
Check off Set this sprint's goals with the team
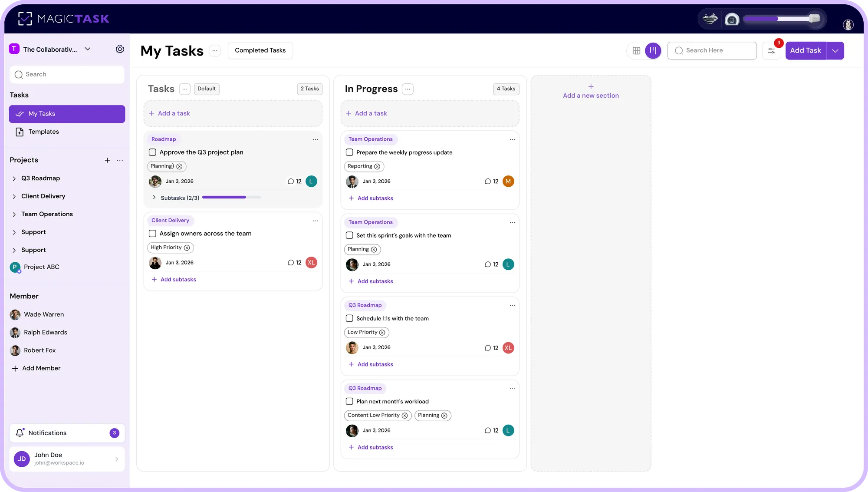(x=349, y=235)
